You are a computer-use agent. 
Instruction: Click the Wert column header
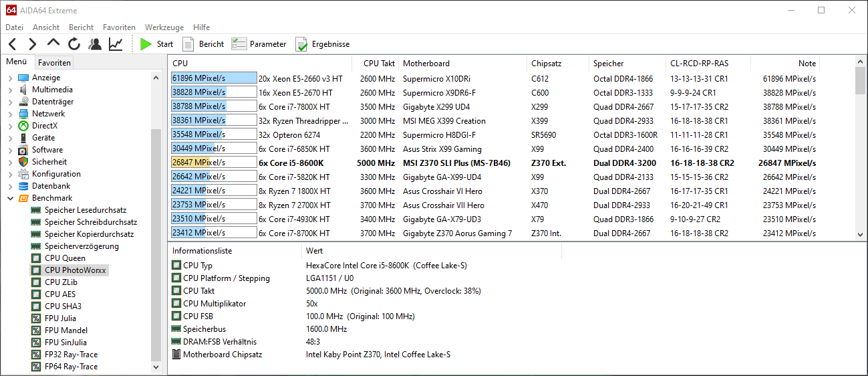click(x=432, y=251)
